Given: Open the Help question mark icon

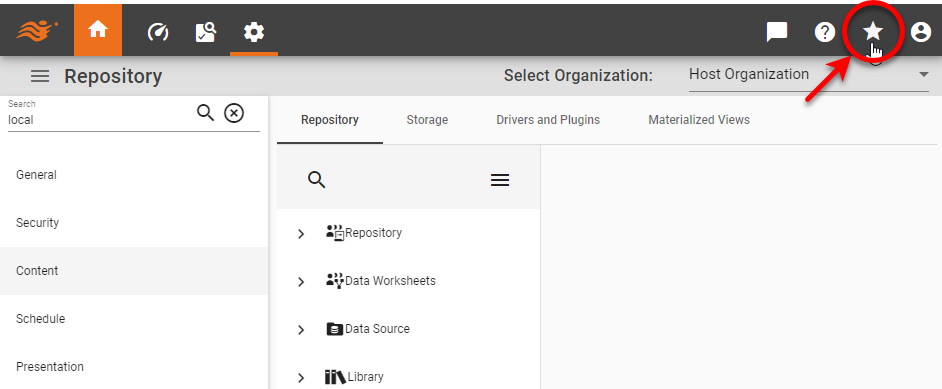Looking at the screenshot, I should tap(825, 32).
